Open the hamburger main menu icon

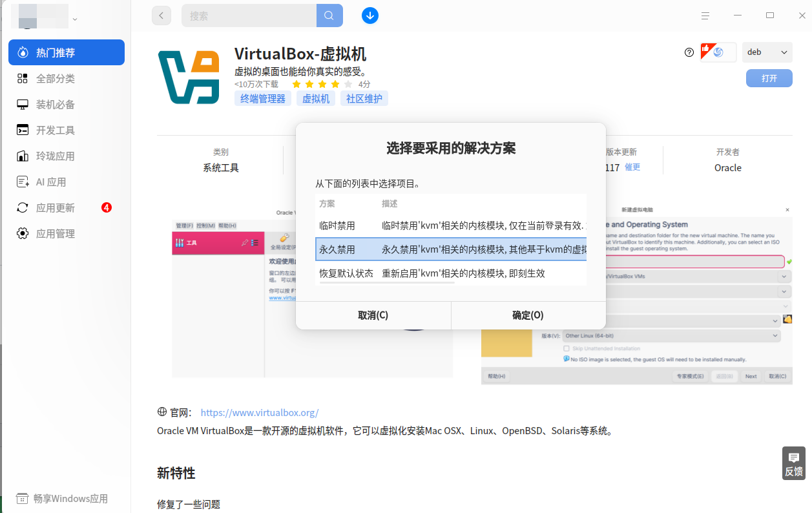click(x=705, y=16)
